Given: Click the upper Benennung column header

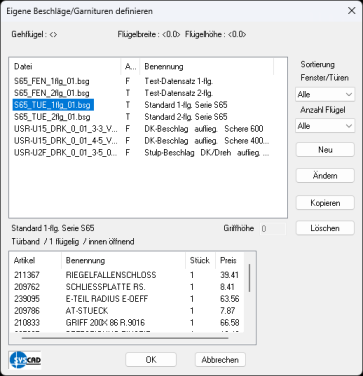Looking at the screenshot, I should 207,67.
